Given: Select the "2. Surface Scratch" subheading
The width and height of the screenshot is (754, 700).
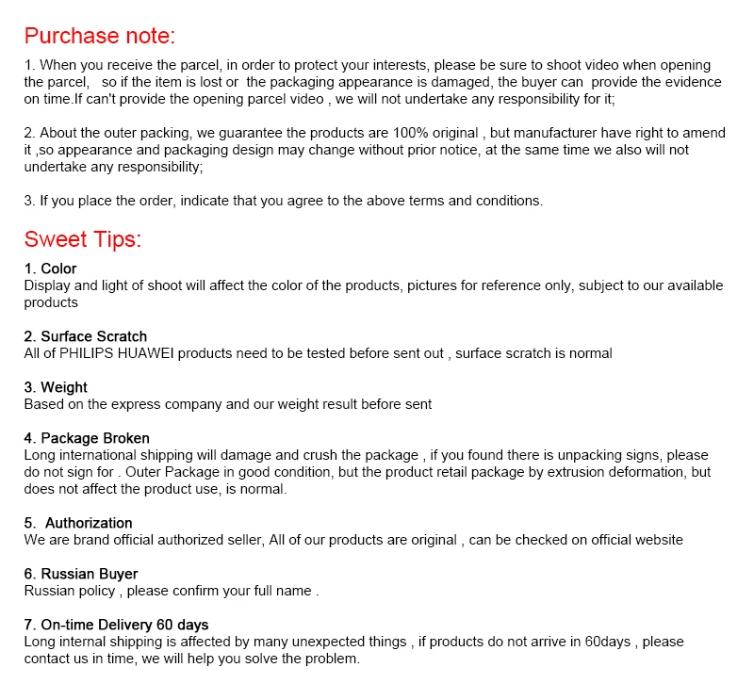Looking at the screenshot, I should point(86,336).
